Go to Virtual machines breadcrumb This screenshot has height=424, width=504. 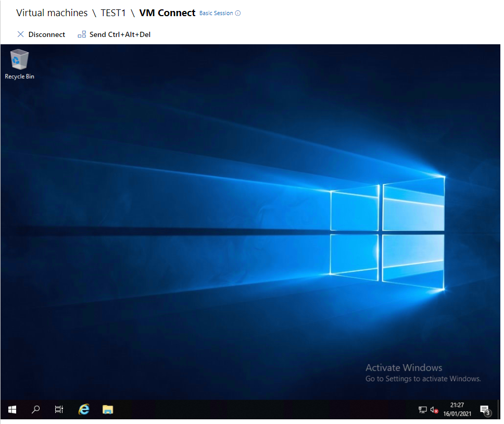coord(52,13)
